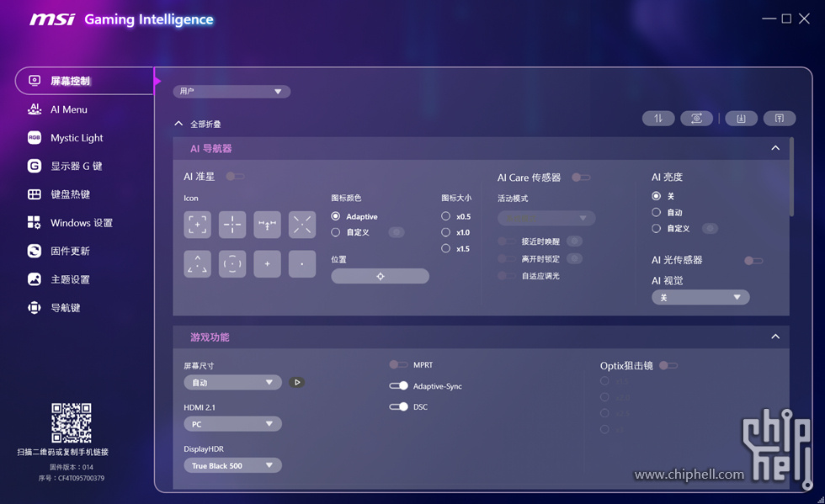Click the QR code for mobile link
Screen dimensions: 825x504
[72, 423]
